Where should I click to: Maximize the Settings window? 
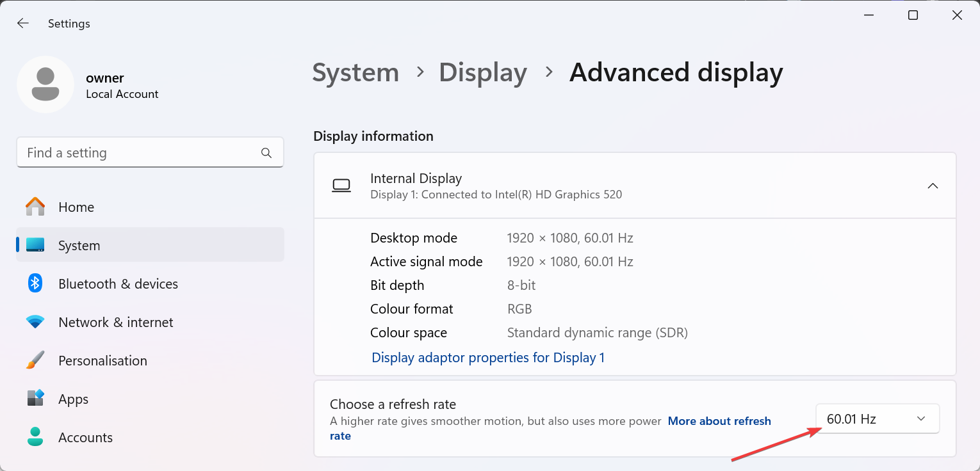pyautogui.click(x=913, y=15)
